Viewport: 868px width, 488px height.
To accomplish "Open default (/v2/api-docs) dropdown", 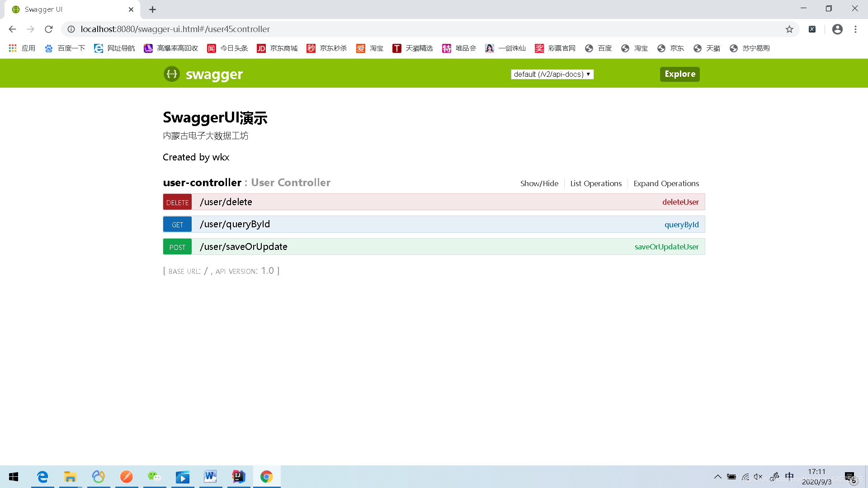I will pyautogui.click(x=552, y=74).
